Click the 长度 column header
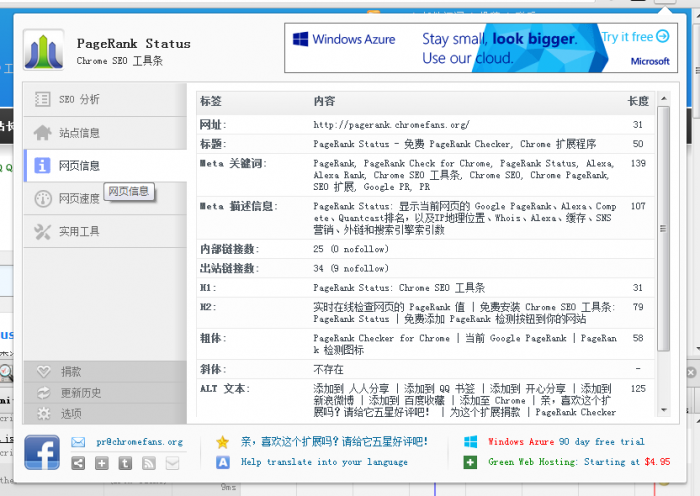 coord(638,101)
